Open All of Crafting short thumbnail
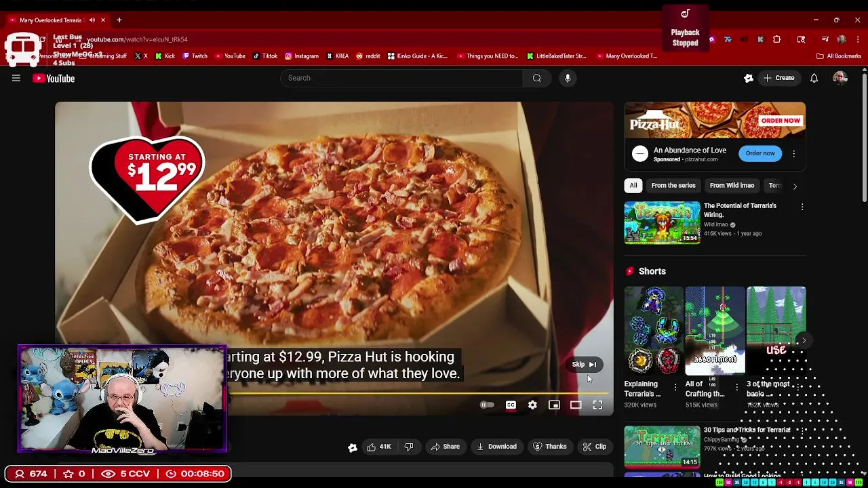Image resolution: width=868 pixels, height=488 pixels. click(x=715, y=331)
